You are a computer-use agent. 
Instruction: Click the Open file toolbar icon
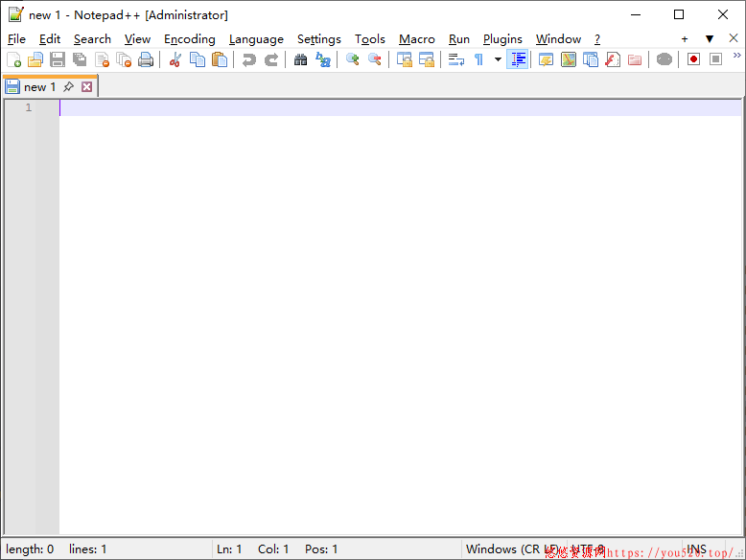point(35,60)
